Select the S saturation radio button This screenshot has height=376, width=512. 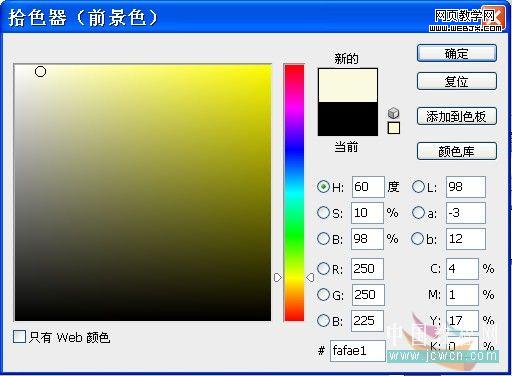click(x=323, y=213)
